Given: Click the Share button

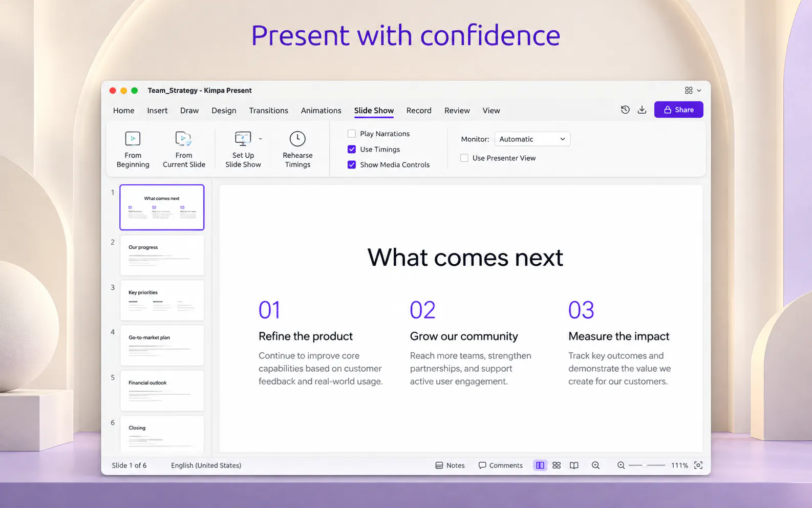Looking at the screenshot, I should [678, 110].
